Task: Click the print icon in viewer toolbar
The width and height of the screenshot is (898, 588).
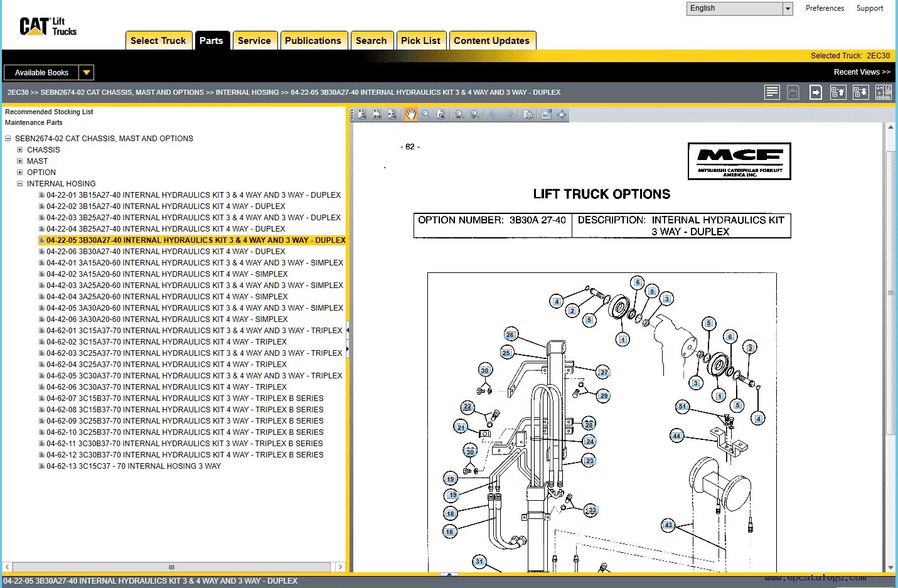Action: point(528,114)
